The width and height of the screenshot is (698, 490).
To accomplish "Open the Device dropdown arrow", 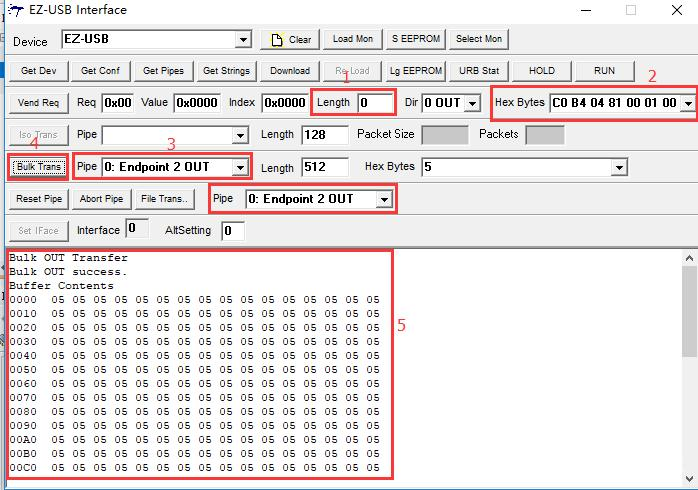I will coord(243,40).
